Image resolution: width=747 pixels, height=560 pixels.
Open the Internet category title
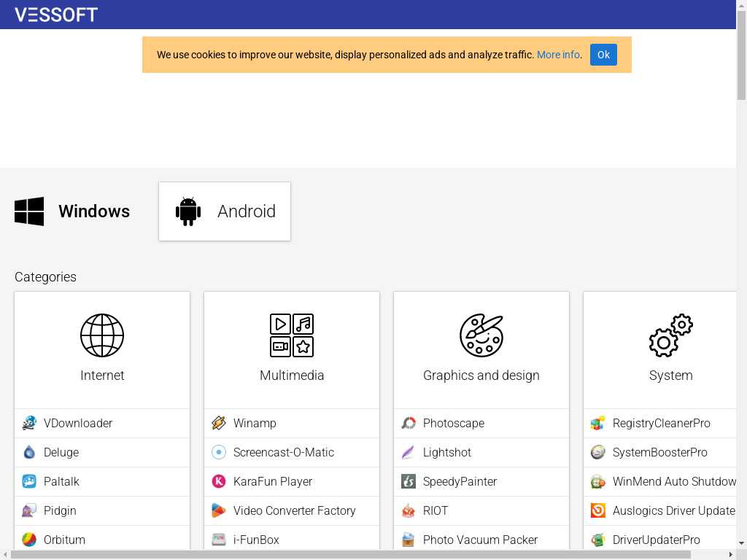[102, 376]
